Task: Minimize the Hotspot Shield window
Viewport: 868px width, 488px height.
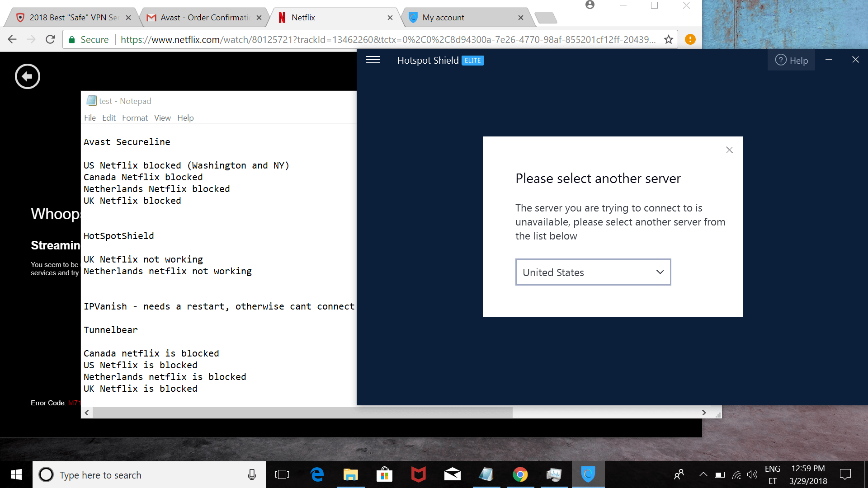Action: 829,60
